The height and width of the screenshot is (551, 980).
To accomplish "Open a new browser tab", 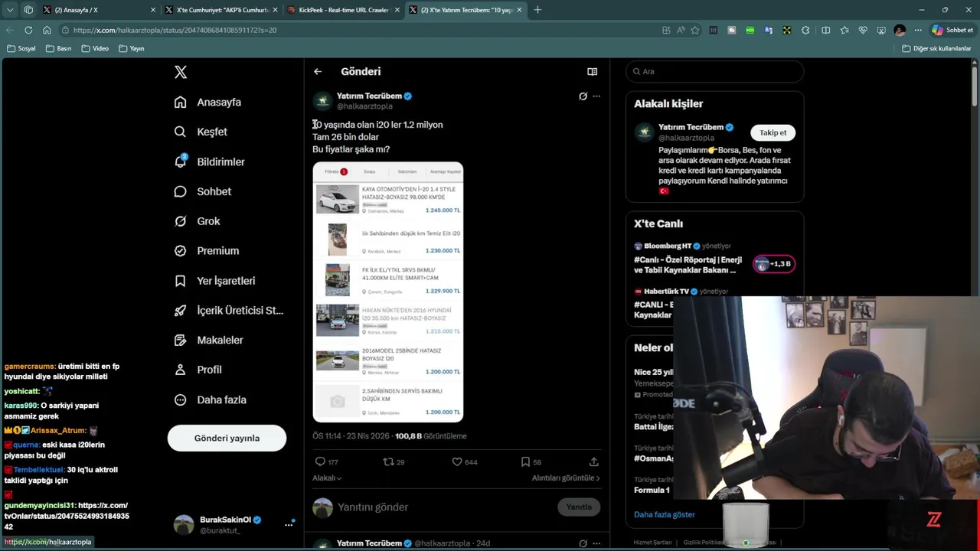I will pyautogui.click(x=537, y=10).
